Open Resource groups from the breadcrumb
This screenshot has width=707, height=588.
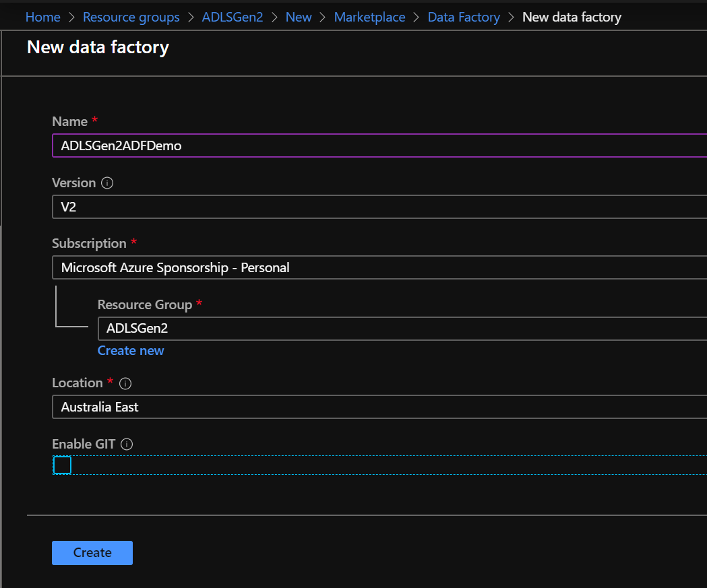(x=131, y=17)
